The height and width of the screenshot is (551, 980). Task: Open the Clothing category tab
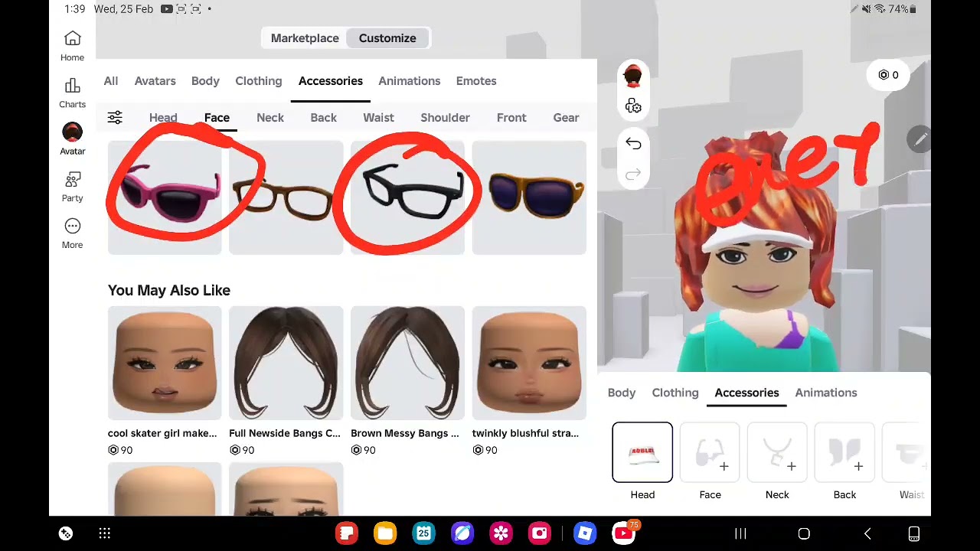tap(259, 81)
